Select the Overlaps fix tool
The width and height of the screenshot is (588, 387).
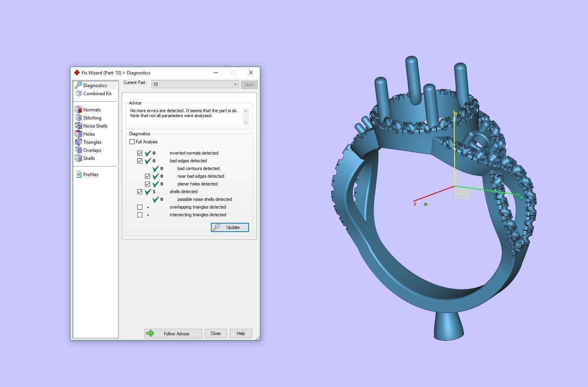pos(88,150)
